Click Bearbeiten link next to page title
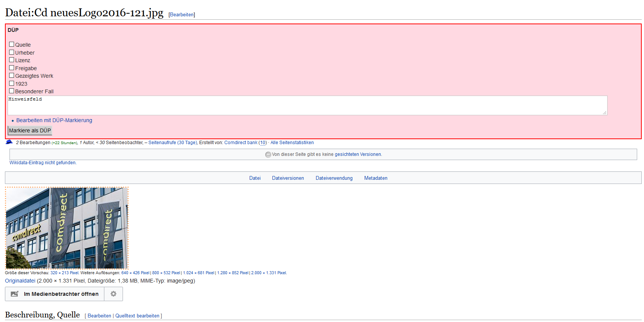This screenshot has height=322, width=644. tap(182, 15)
